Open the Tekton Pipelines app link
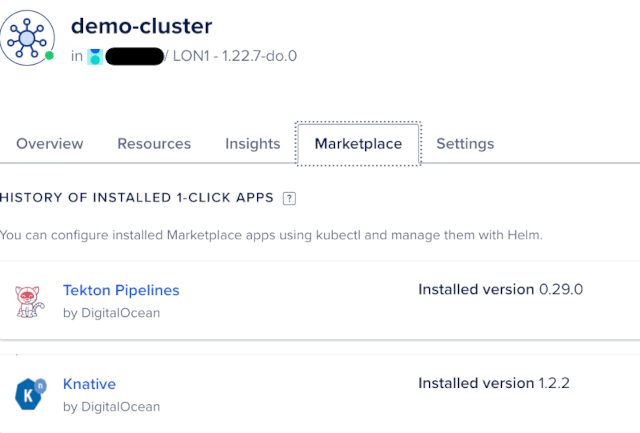The height and width of the screenshot is (433, 640). [121, 290]
